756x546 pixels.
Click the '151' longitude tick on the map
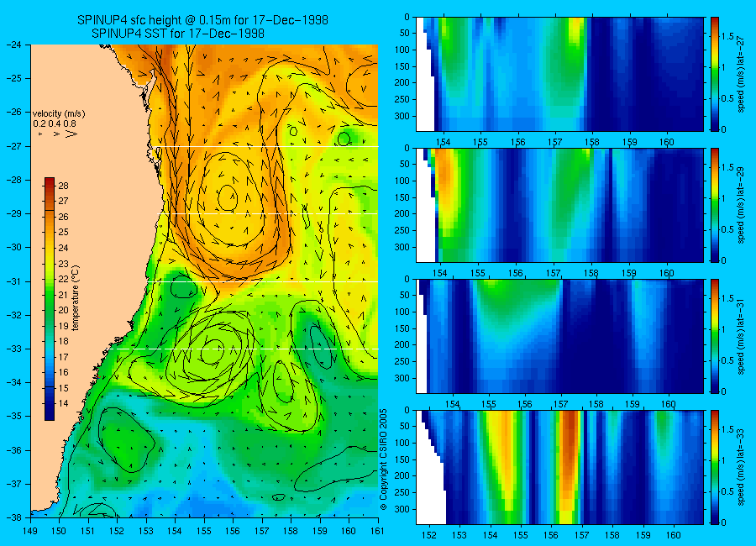click(x=88, y=531)
